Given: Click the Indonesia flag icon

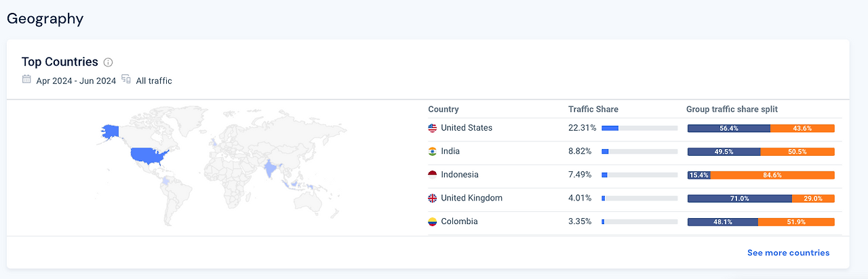Looking at the screenshot, I should [433, 175].
